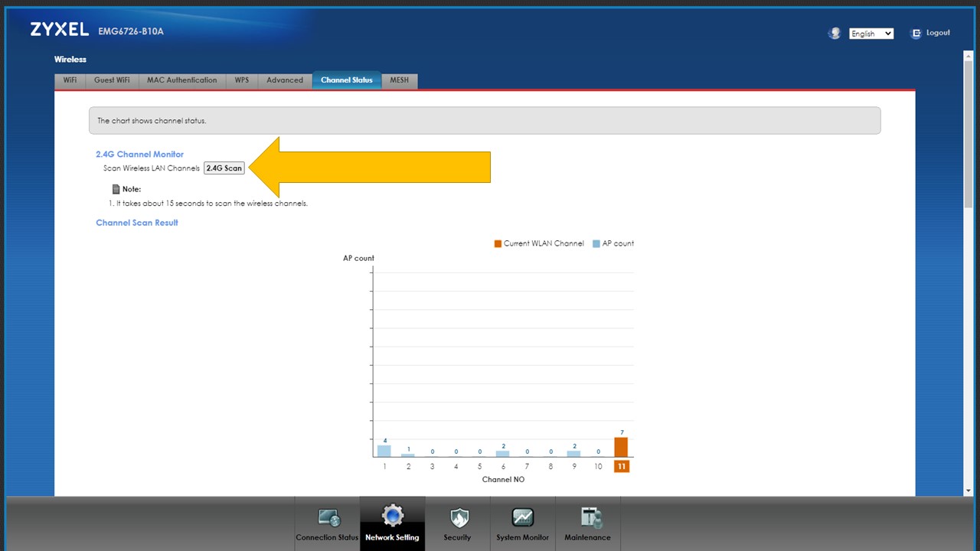Screen dimensions: 980x551
Task: Click the Zyxel logo
Action: click(60, 30)
